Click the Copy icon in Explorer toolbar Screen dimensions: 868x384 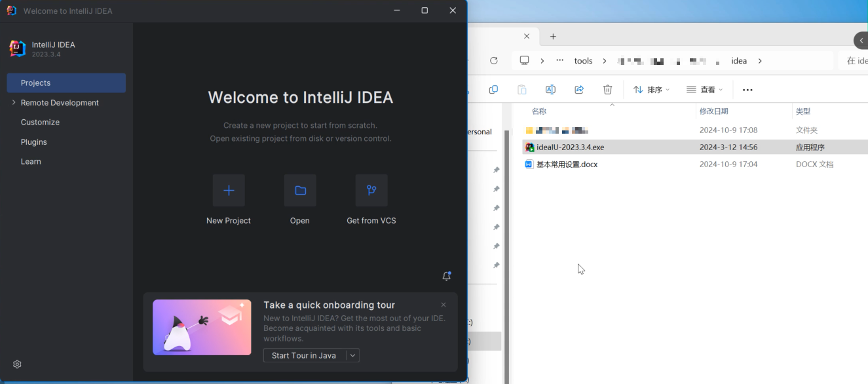pos(493,90)
